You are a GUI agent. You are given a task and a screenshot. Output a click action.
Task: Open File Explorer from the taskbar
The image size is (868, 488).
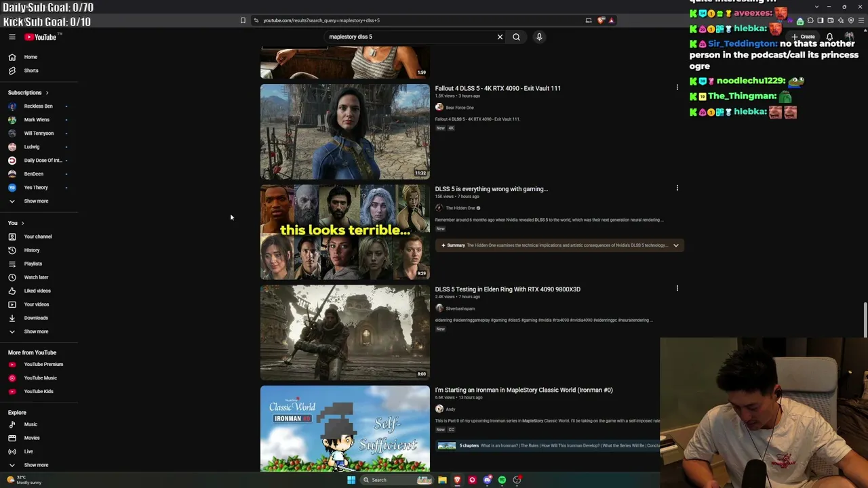click(x=442, y=480)
